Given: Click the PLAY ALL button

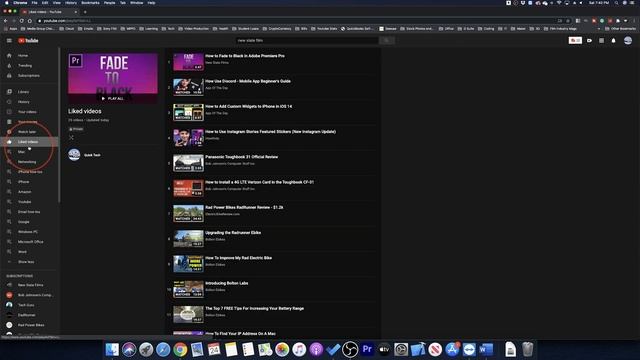Looking at the screenshot, I should [x=113, y=98].
